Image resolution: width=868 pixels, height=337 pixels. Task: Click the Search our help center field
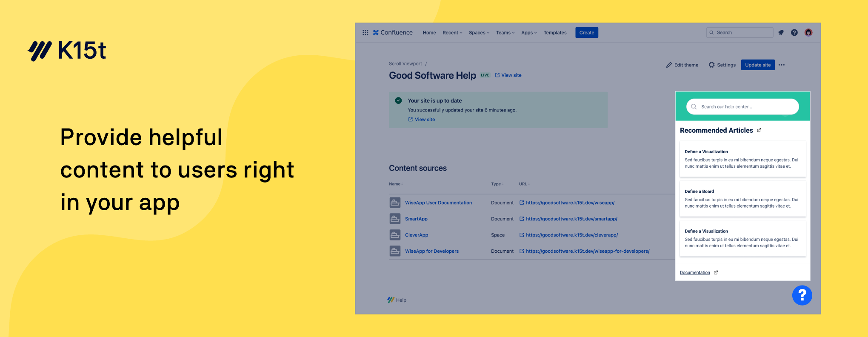tap(742, 107)
